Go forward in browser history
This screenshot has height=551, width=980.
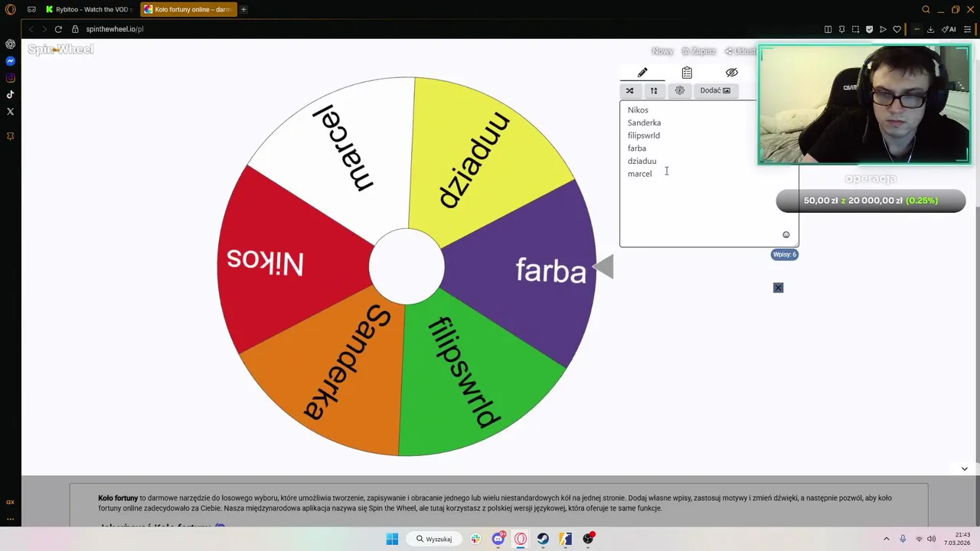pos(44,29)
